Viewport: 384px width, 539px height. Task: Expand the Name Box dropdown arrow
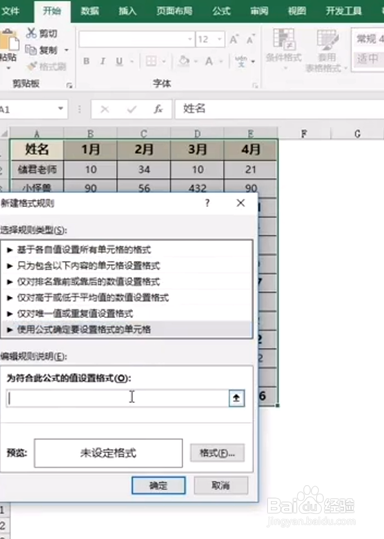click(61, 109)
